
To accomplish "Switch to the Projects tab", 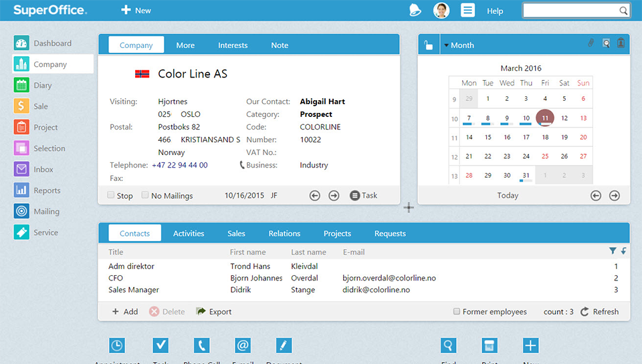I will tap(337, 234).
